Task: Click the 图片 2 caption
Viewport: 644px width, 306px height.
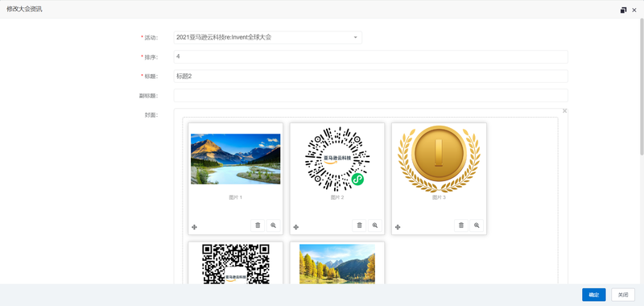Action: (x=337, y=197)
